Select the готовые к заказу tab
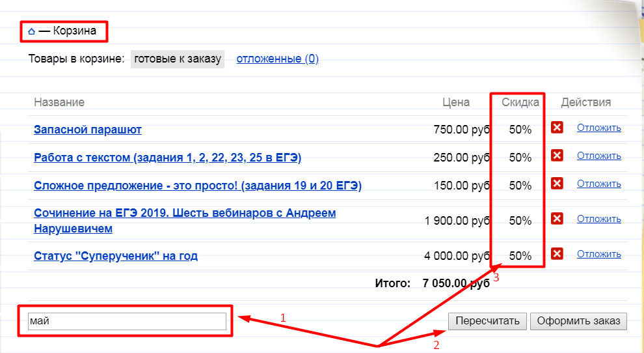 point(178,59)
